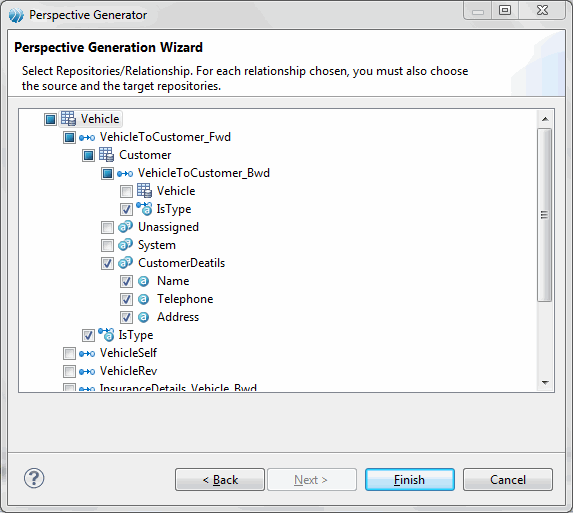This screenshot has height=513, width=573.
Task: Select the VehicleToCustomer_Bwd label
Action: pyautogui.click(x=204, y=173)
